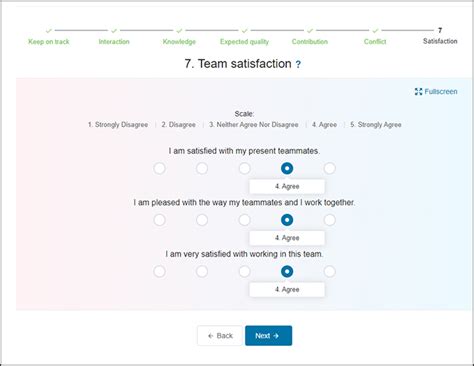Go to the Conflict step
Viewport: 474px width, 366px height.
tap(375, 42)
